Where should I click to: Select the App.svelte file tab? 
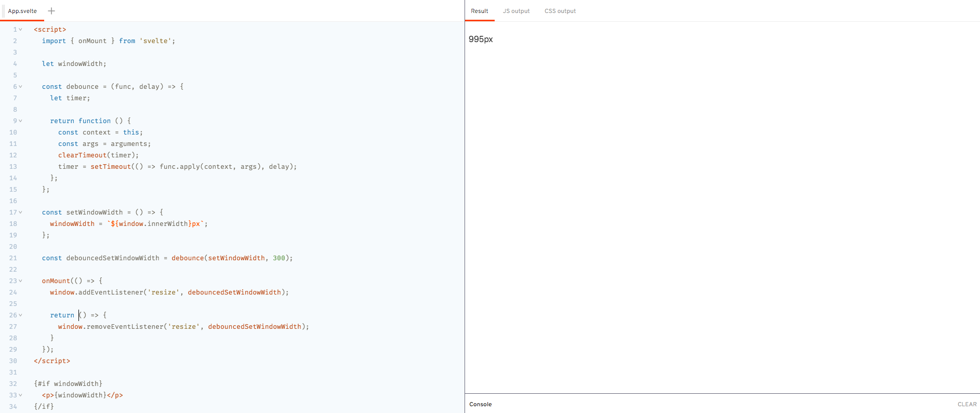[x=22, y=11]
